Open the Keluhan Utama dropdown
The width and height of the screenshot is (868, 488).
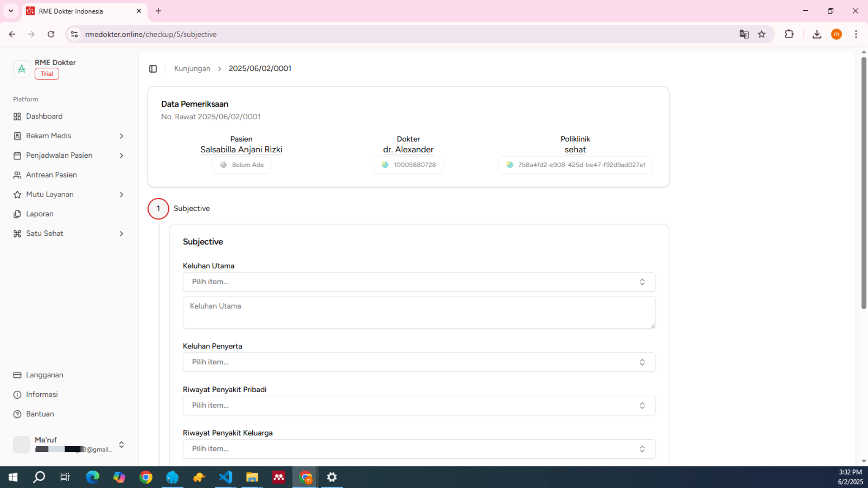[419, 282]
